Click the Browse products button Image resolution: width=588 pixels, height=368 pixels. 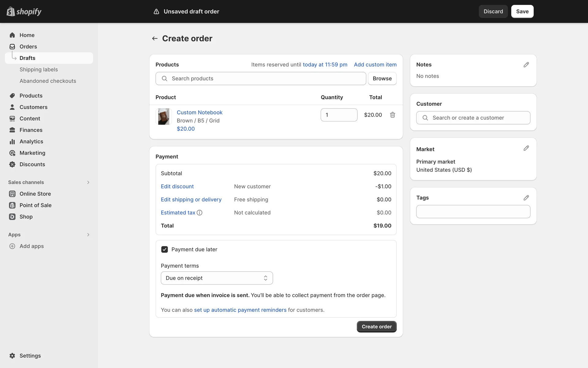382,79
